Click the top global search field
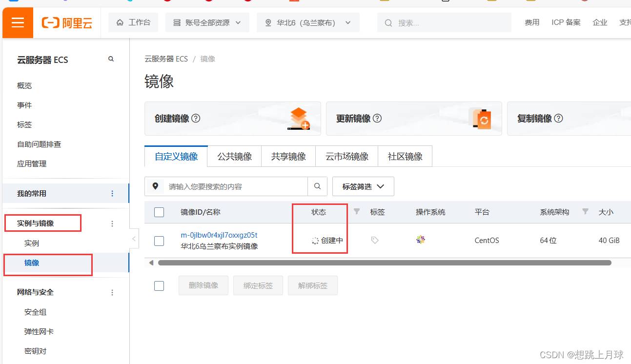 point(444,22)
